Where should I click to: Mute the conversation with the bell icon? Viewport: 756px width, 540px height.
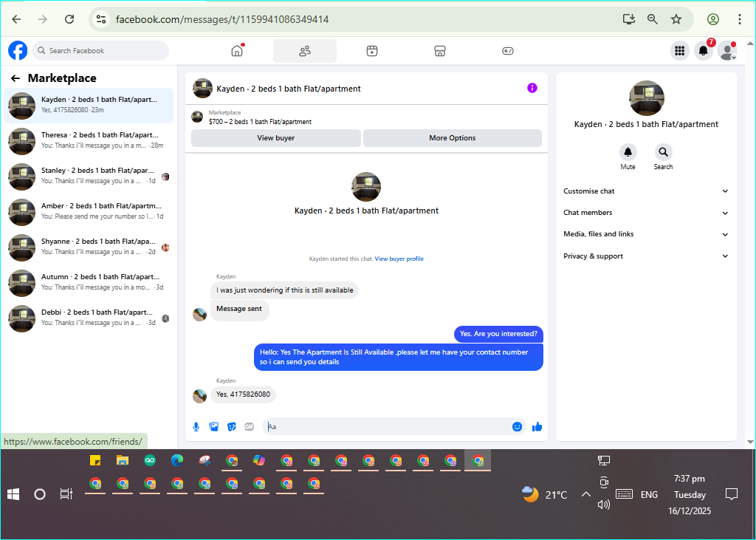point(628,152)
